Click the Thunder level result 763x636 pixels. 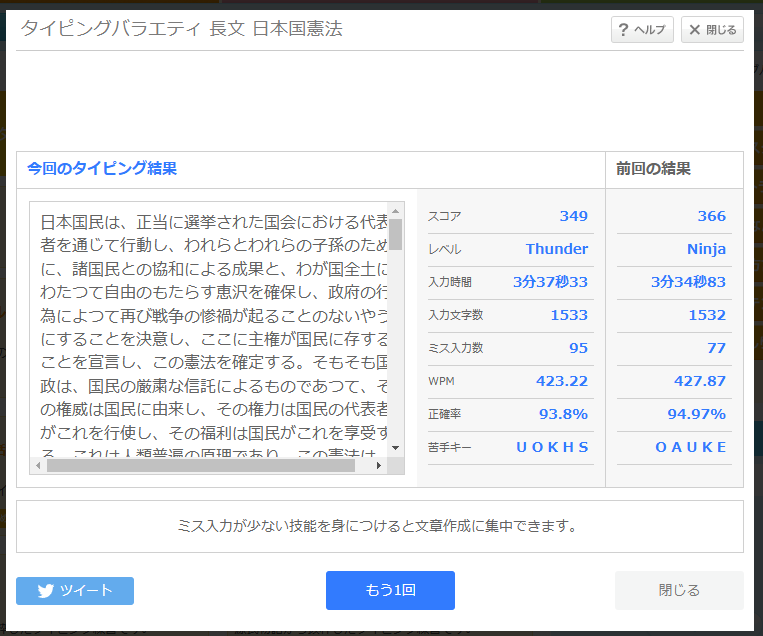click(556, 249)
